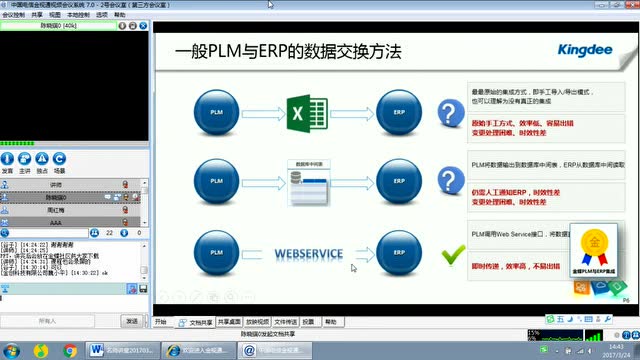640x360 pixels.
Task: Switch to the 共享桌面 tab
Action: tap(229, 322)
